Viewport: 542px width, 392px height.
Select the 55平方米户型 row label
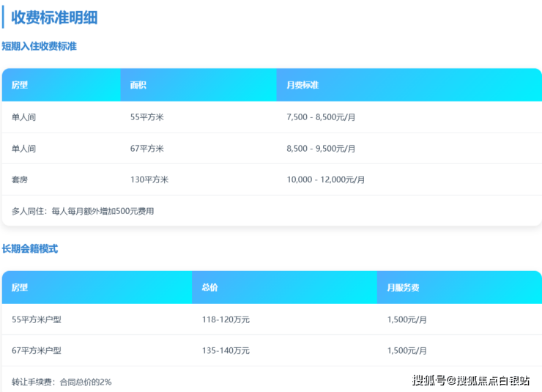click(x=37, y=319)
